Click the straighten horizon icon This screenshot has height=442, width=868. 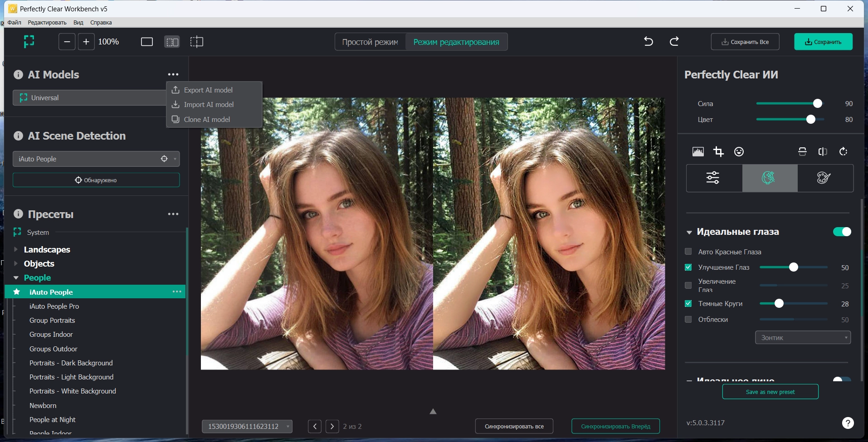(802, 151)
